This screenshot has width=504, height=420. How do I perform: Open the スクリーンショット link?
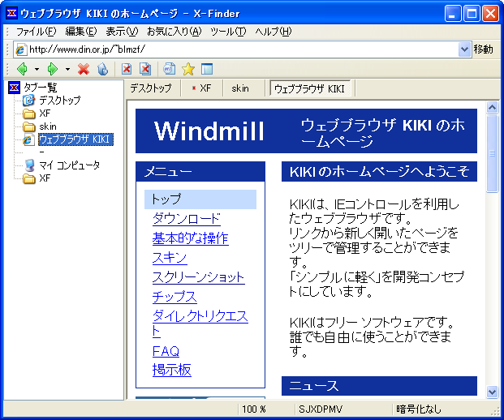point(198,277)
